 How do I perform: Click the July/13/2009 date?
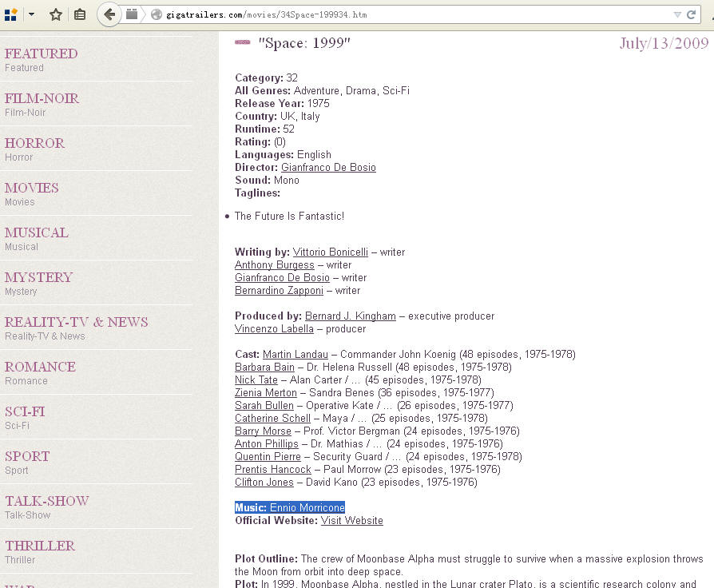tap(664, 43)
